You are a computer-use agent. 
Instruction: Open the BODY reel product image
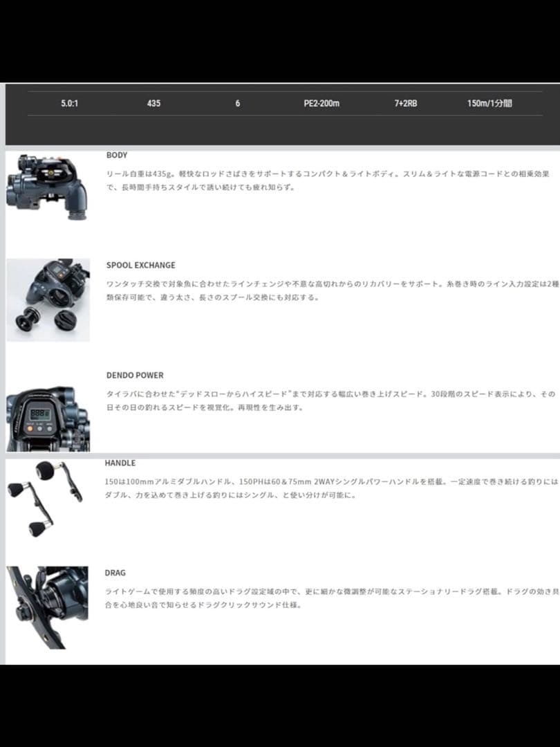tap(47, 186)
